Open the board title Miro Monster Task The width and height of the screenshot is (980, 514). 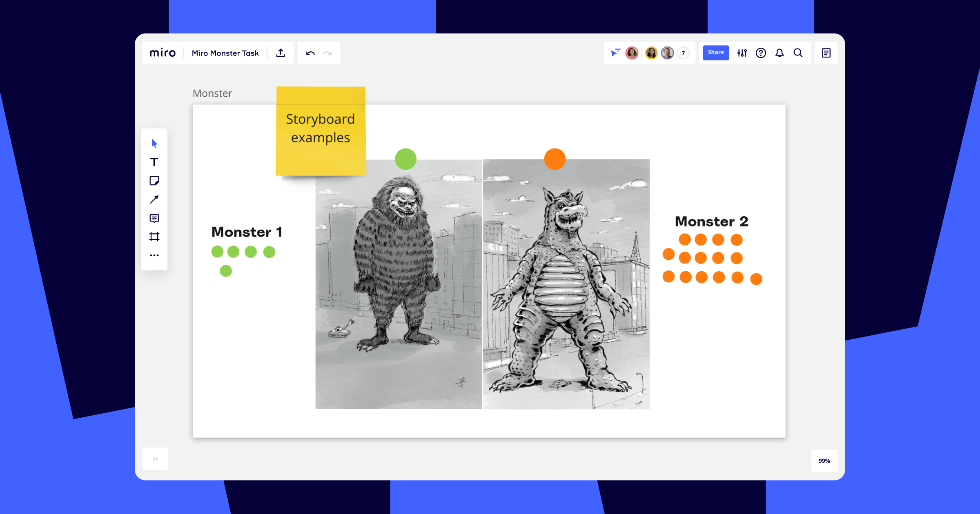[x=225, y=53]
